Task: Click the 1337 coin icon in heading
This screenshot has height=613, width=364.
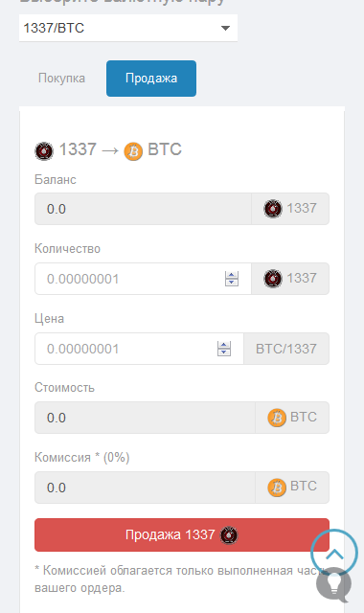Action: 44,151
